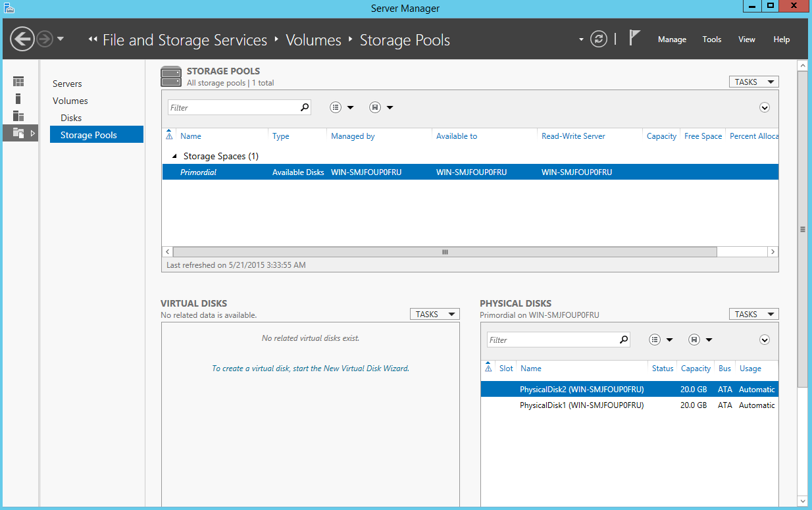Open the Dashboard icon in the left sidebar
The width and height of the screenshot is (812, 510).
(x=18, y=82)
